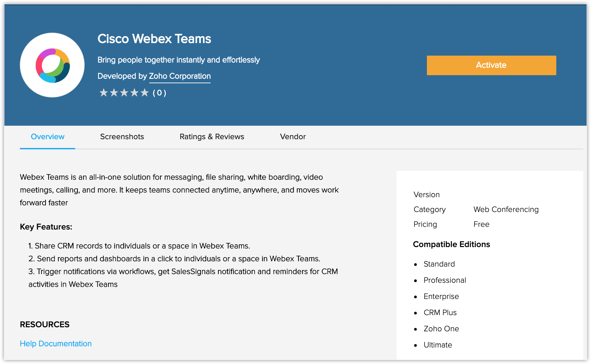The height and width of the screenshot is (364, 591).
Task: Click the first rating star
Action: click(x=103, y=93)
